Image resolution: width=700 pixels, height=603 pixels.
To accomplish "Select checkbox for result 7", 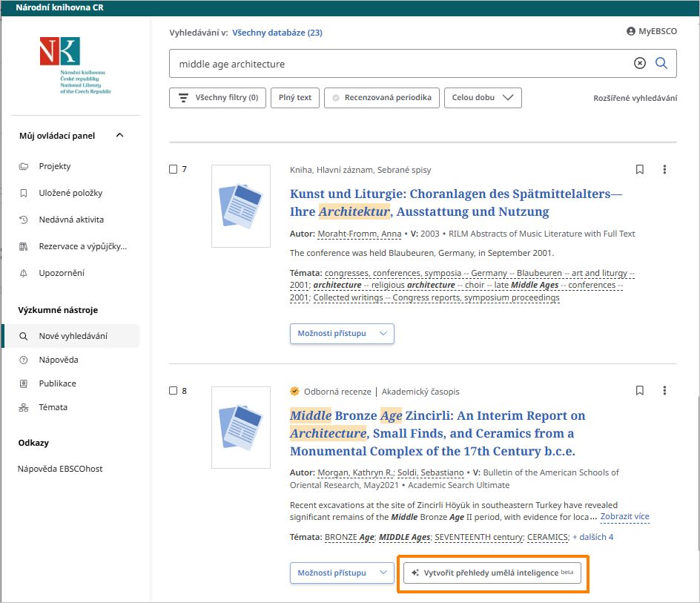I will click(174, 169).
